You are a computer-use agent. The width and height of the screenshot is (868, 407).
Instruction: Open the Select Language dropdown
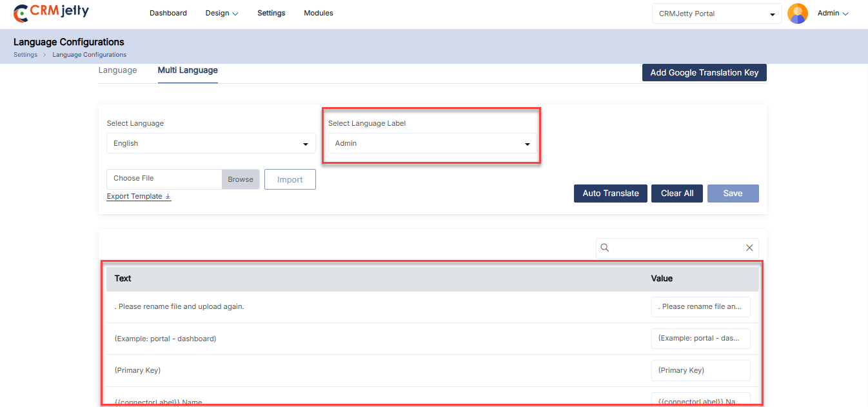pos(211,143)
